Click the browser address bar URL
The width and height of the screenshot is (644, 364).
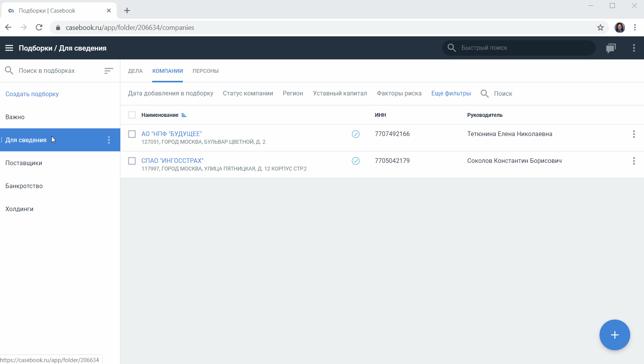[130, 28]
